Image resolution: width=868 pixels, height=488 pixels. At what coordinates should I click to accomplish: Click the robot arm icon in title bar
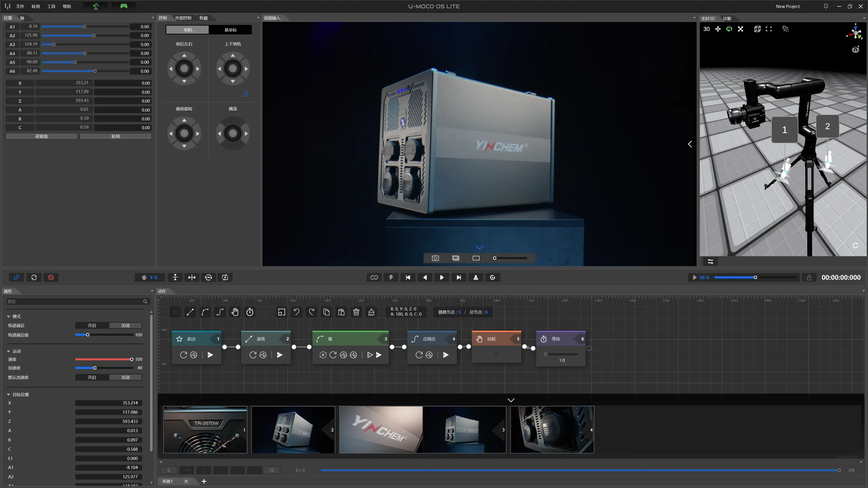96,6
